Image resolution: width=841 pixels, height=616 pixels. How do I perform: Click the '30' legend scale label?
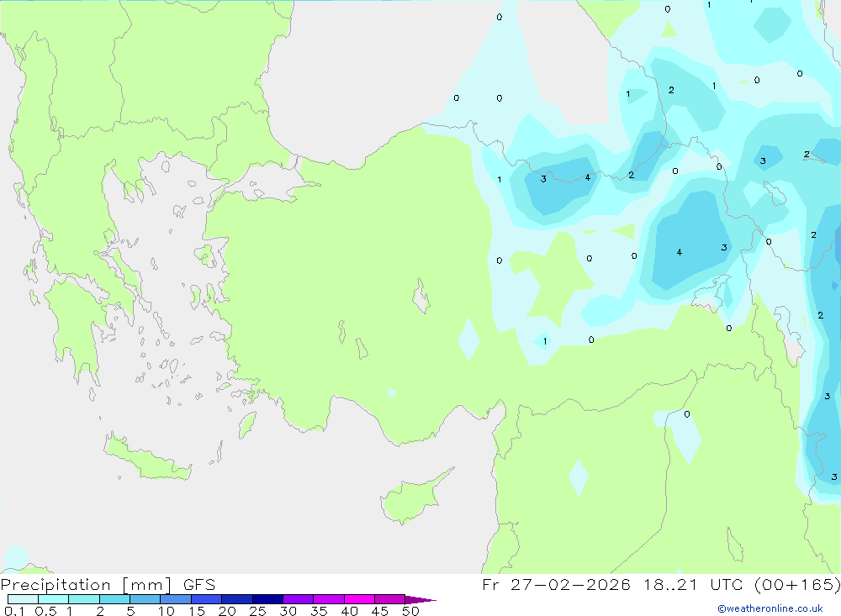(x=288, y=611)
